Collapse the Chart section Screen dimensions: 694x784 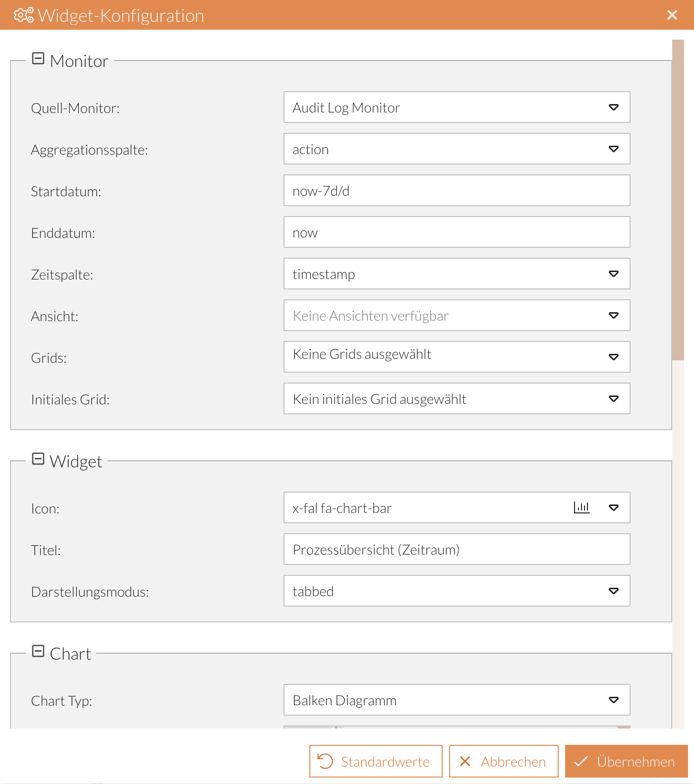coord(38,652)
